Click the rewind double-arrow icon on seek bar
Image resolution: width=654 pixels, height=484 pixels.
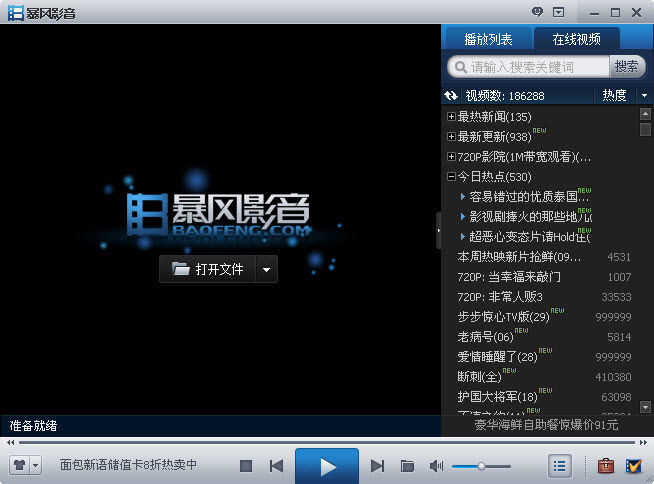coord(10,442)
